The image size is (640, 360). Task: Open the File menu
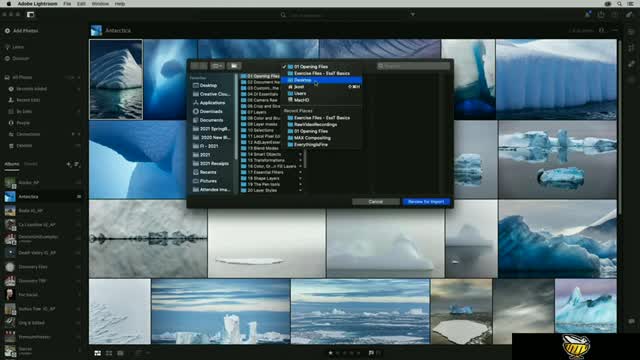67,4
